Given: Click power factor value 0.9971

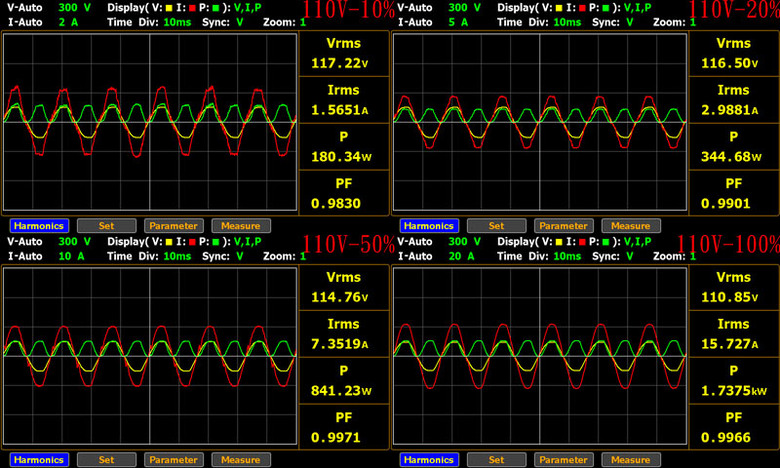Looking at the screenshot, I should (336, 437).
